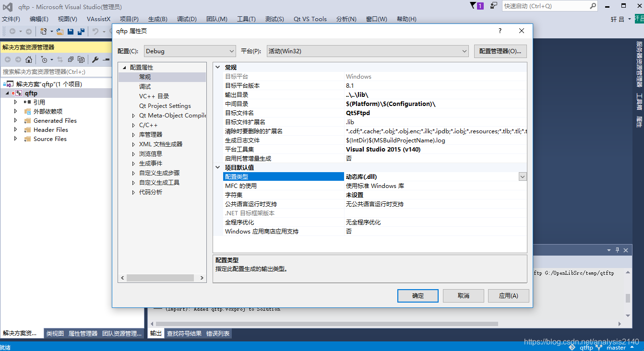Expand the 生成事件 property node

[x=134, y=163]
